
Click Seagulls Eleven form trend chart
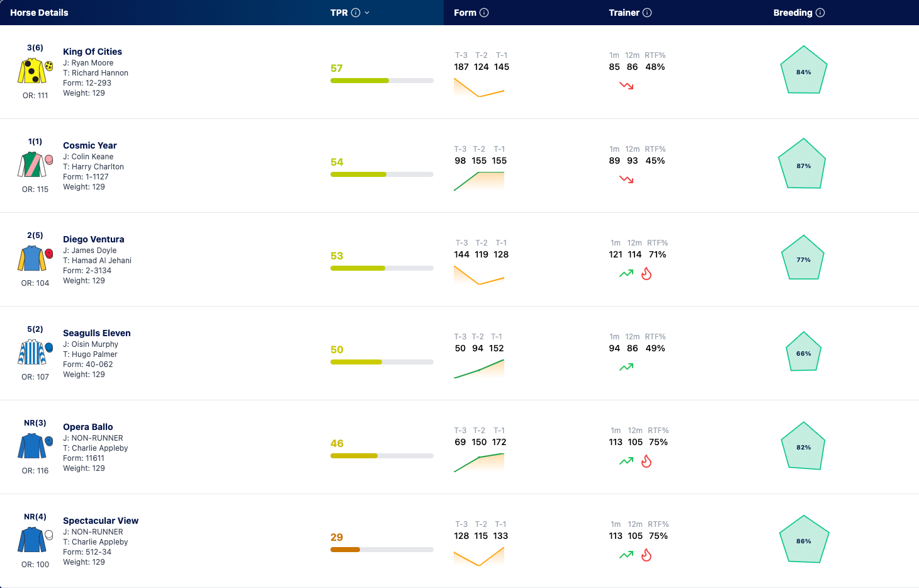(x=479, y=369)
